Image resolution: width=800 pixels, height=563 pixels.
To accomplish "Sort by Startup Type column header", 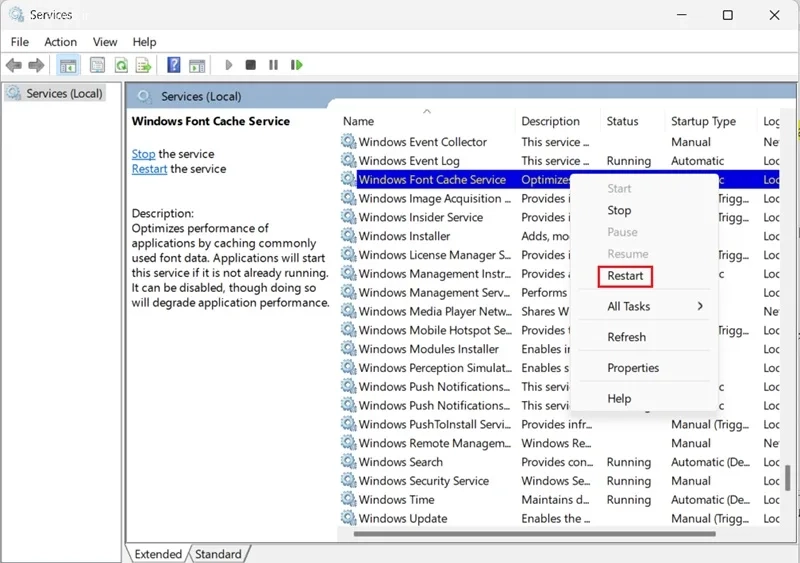I will [x=704, y=121].
